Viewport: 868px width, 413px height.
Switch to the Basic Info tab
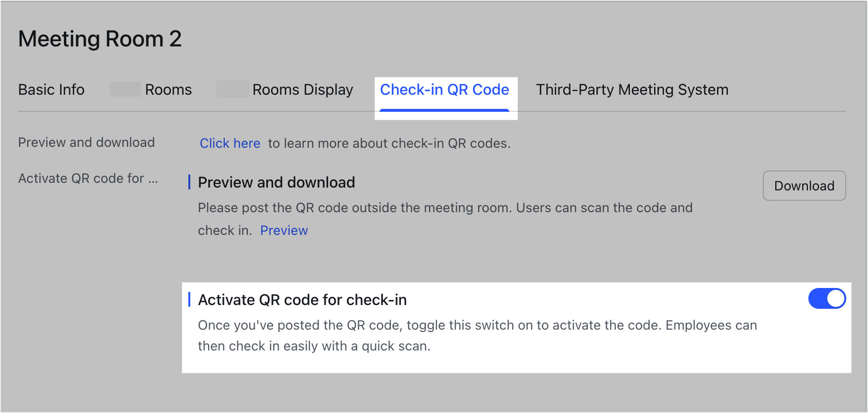[x=51, y=90]
